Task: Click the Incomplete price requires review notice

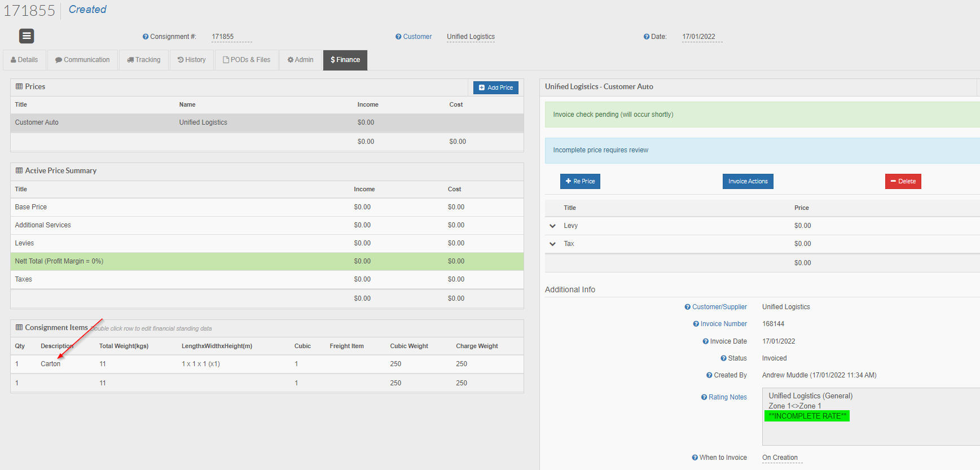Action: pos(762,150)
